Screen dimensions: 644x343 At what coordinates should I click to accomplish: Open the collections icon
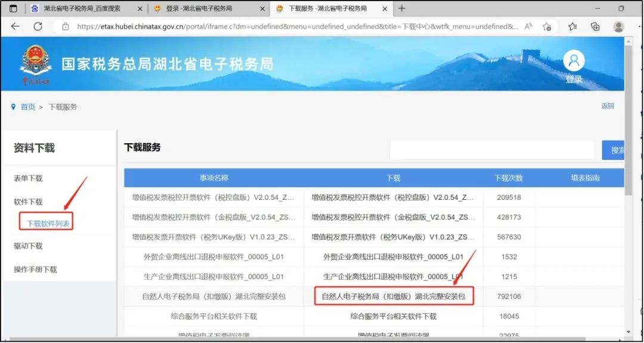595,27
